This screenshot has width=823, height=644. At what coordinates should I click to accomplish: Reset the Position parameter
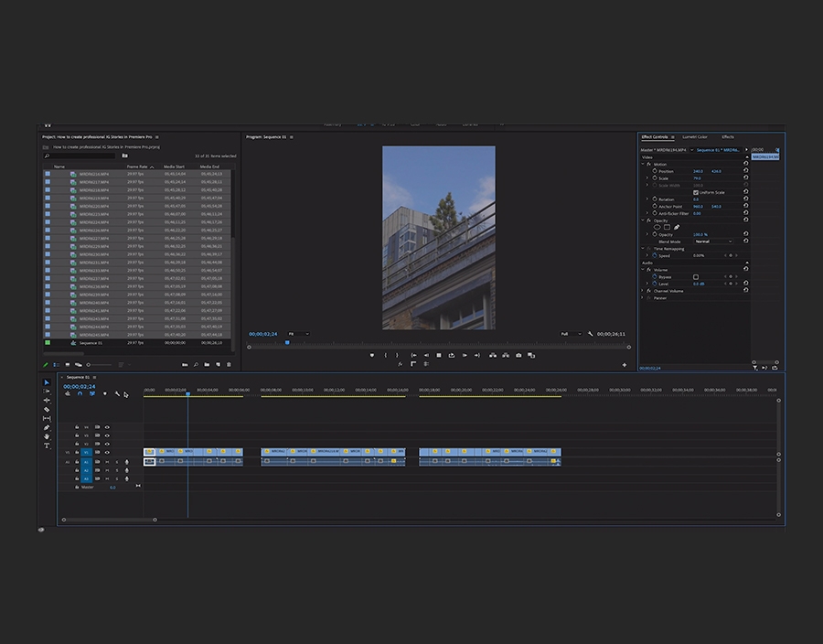coord(746,170)
